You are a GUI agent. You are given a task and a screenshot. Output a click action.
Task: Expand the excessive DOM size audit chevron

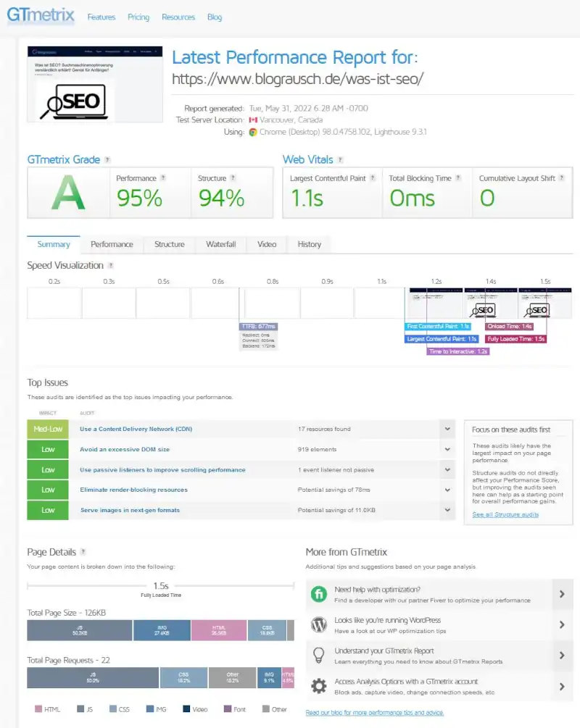(x=447, y=449)
